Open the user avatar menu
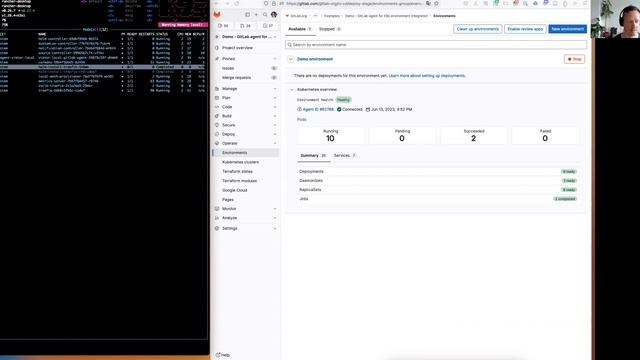 tap(274, 15)
